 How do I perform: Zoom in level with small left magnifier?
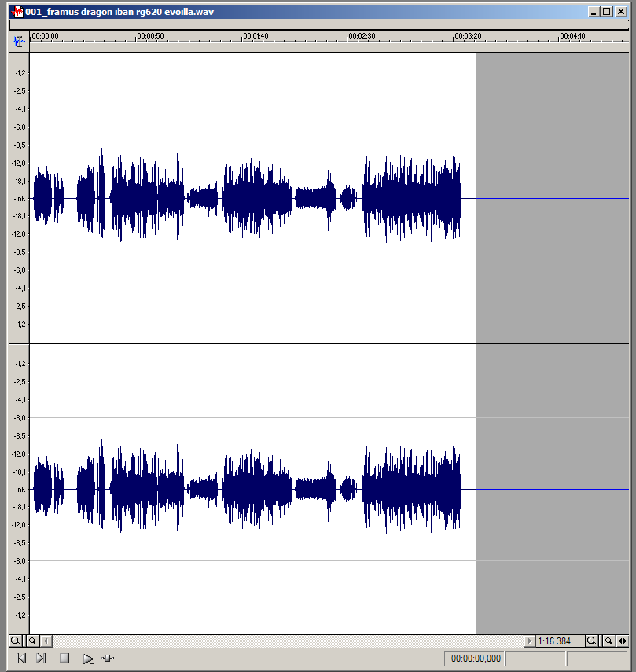click(x=32, y=641)
